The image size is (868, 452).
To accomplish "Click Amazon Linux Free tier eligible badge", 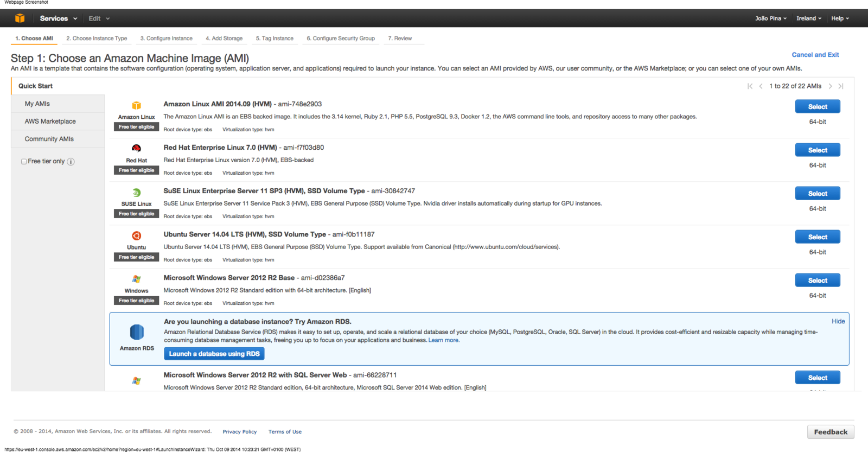I will [x=136, y=127].
